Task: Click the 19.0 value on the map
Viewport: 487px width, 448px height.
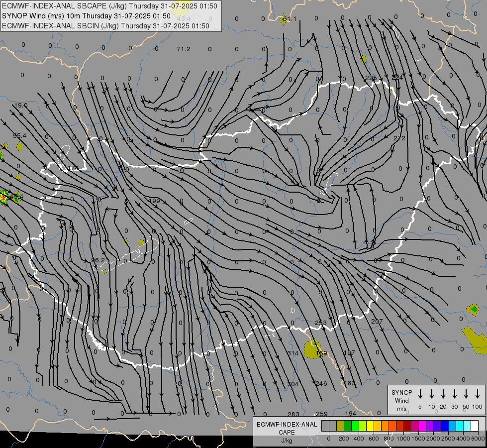Action: click(21, 105)
